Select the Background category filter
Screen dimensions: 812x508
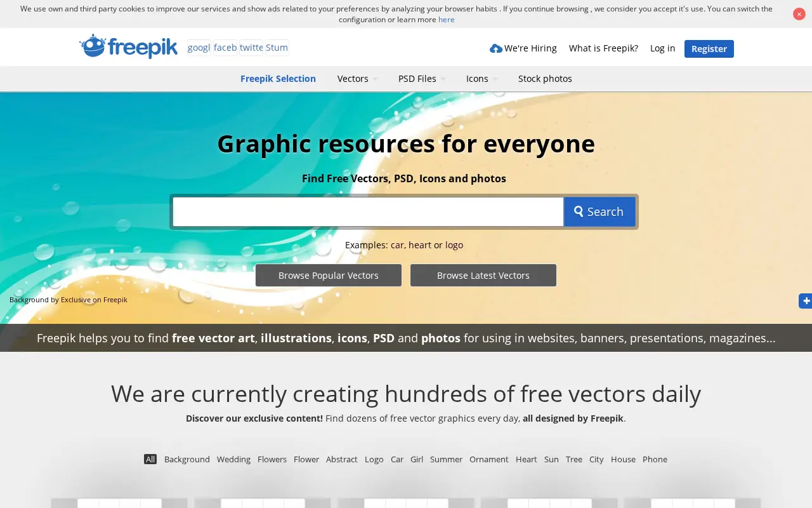187,459
